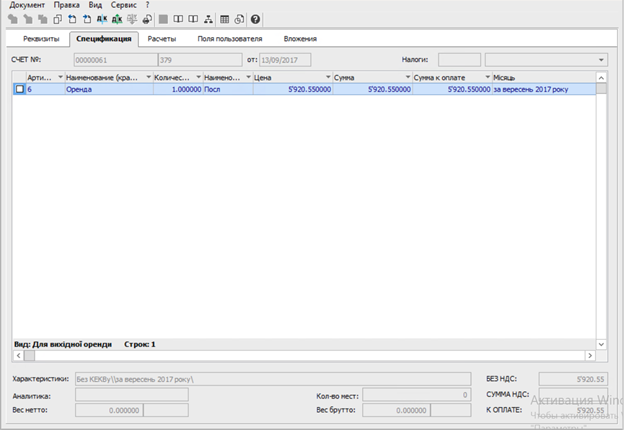Open the Арти column header dropdown arrow
625x430 pixels.
click(x=59, y=77)
